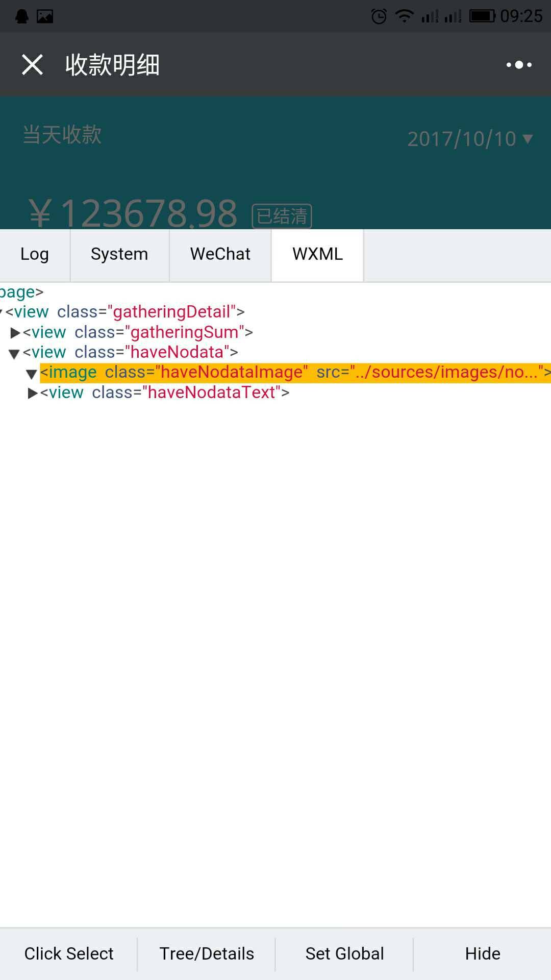Tap the picture notification icon in status bar
Viewport: 551px width, 980px height.
click(45, 16)
